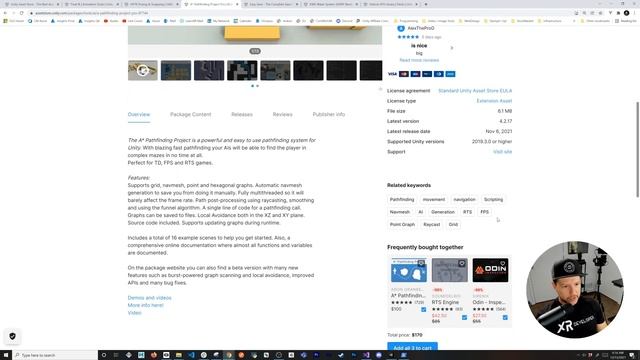Open Visual Studio Code from the taskbar
640x360 pixels.
191,355
